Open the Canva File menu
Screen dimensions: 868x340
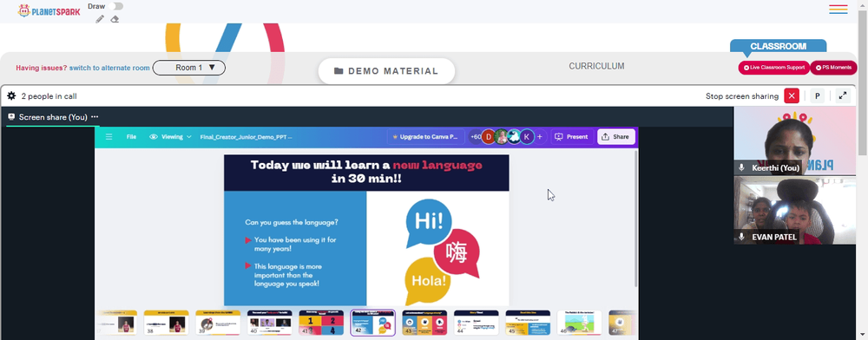coord(131,136)
